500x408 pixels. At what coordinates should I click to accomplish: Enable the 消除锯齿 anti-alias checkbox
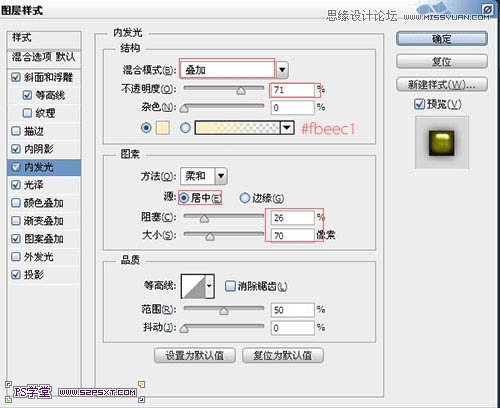(230, 286)
